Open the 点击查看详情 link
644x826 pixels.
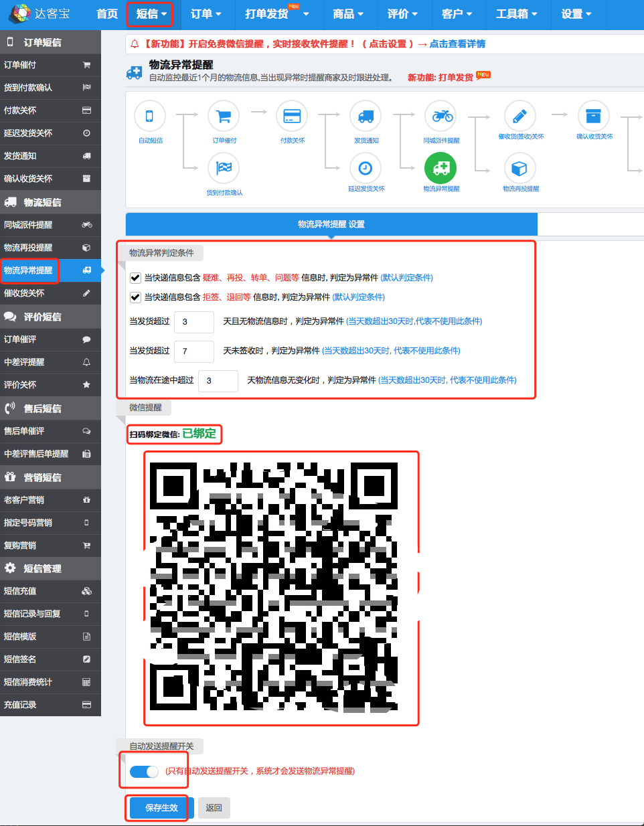[457, 44]
